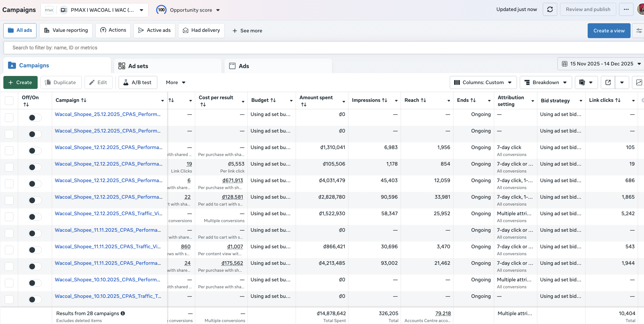Open the three-dots more options menu
This screenshot has width=644, height=324.
pyautogui.click(x=626, y=10)
